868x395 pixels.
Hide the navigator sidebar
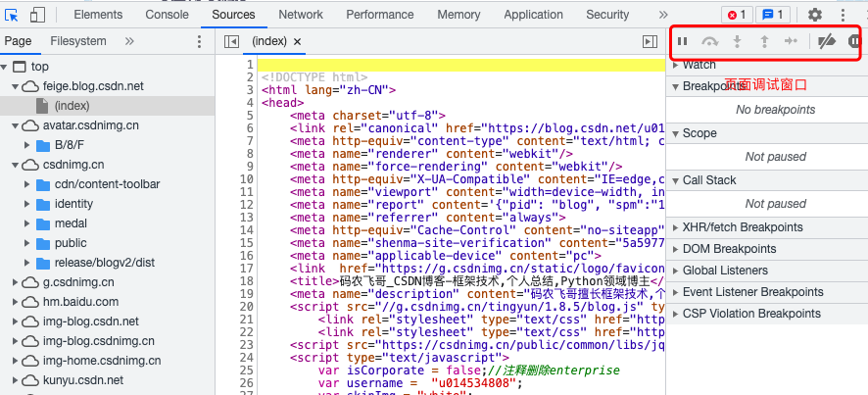point(231,41)
